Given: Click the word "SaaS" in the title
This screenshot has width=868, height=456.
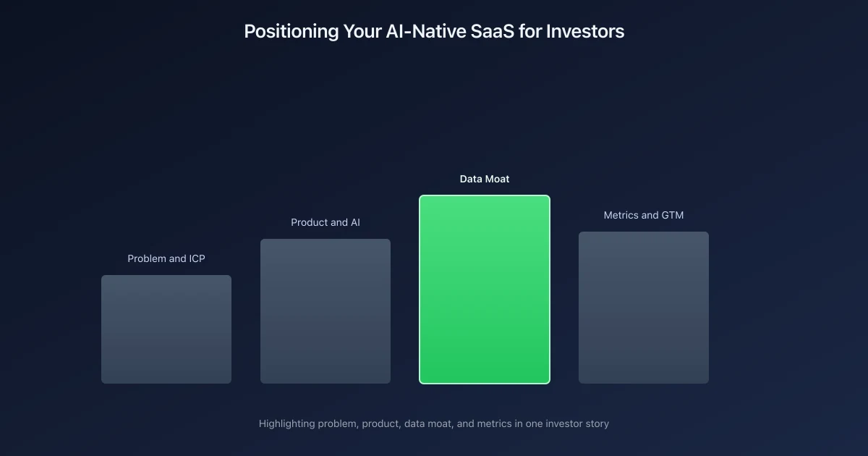Looking at the screenshot, I should pos(493,31).
